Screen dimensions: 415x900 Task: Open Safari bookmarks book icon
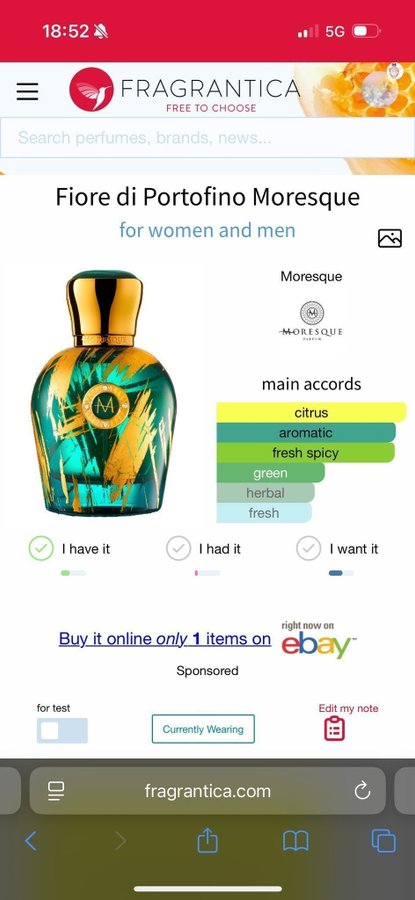click(296, 841)
